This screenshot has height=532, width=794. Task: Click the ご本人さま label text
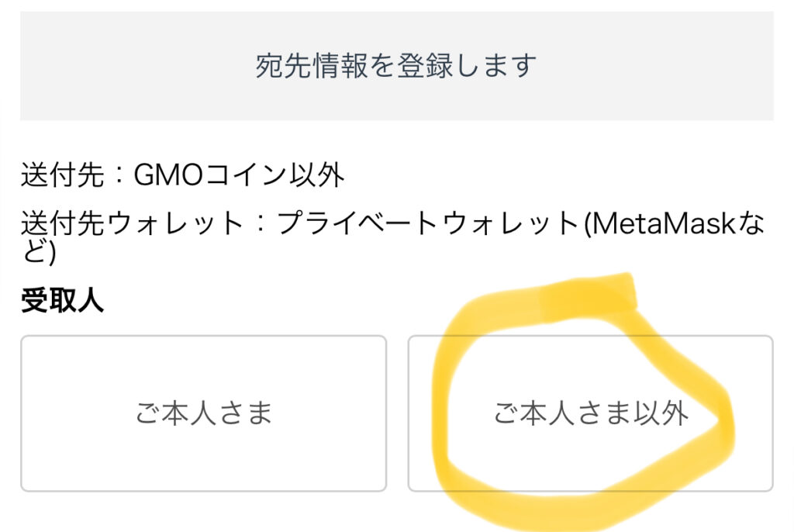click(203, 413)
